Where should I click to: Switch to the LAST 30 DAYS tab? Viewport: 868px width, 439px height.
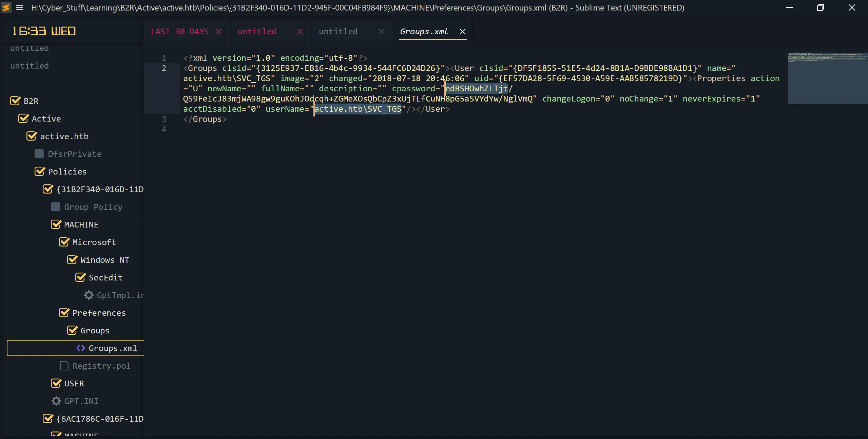click(180, 32)
